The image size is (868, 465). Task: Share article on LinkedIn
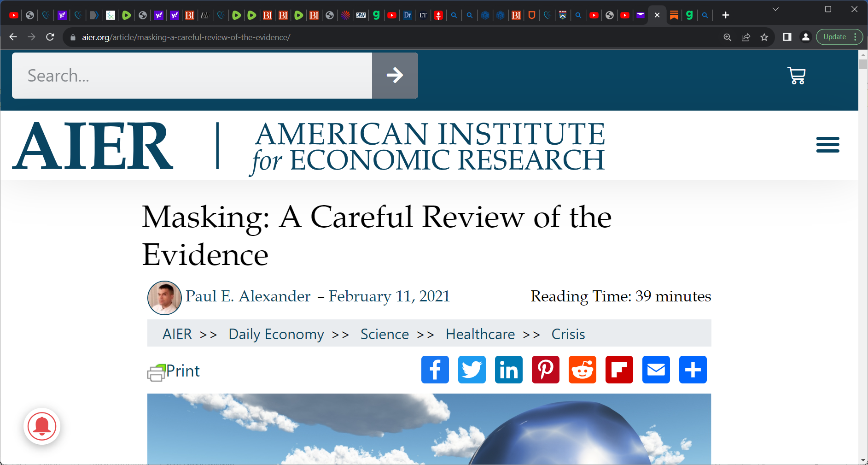[x=509, y=370]
